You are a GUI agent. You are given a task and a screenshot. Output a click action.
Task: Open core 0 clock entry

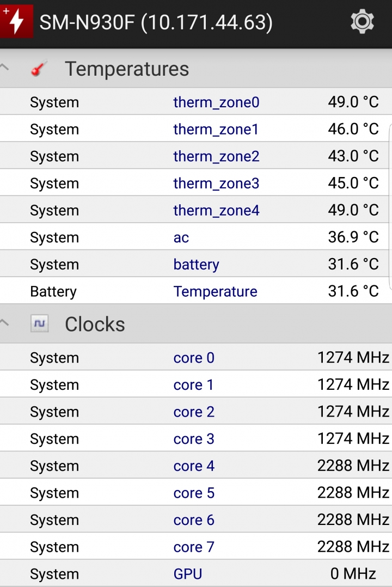coord(194,358)
